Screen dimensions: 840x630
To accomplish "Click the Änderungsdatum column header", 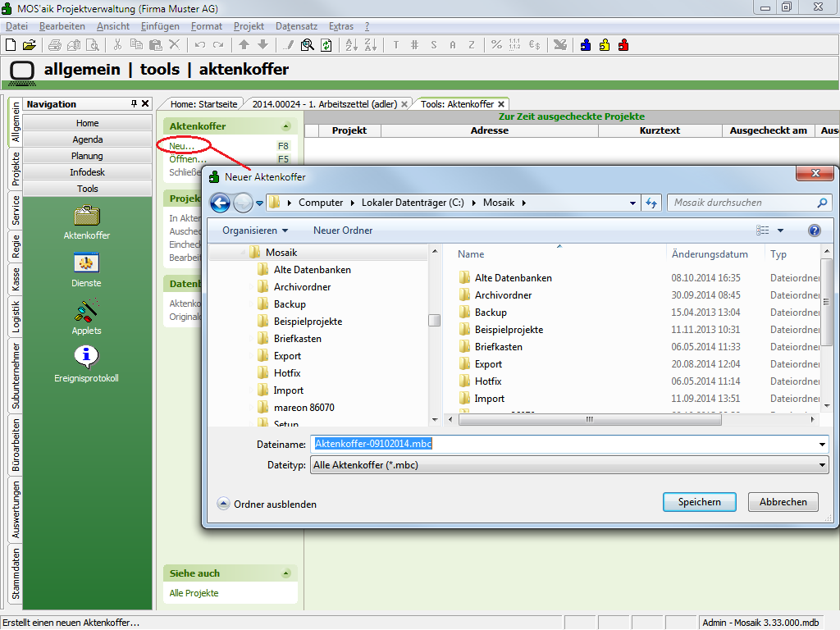I will (710, 254).
